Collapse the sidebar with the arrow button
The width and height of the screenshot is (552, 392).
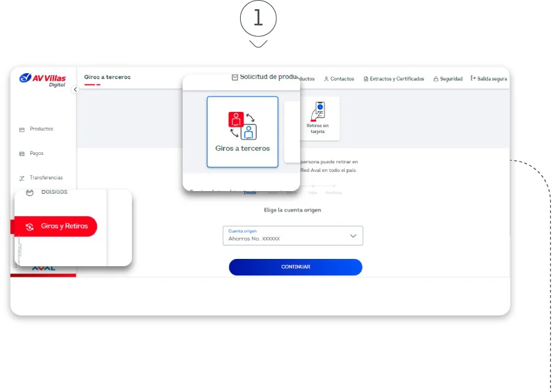point(75,90)
